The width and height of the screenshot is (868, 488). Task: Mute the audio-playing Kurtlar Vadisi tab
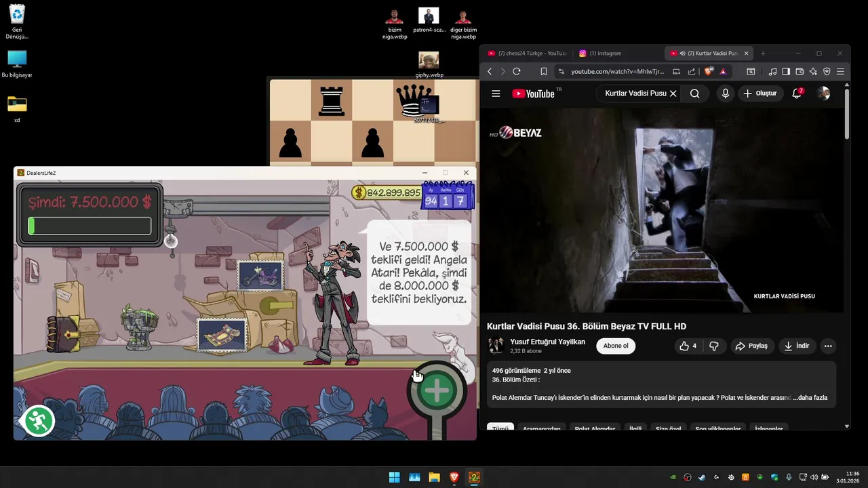[x=682, y=53]
